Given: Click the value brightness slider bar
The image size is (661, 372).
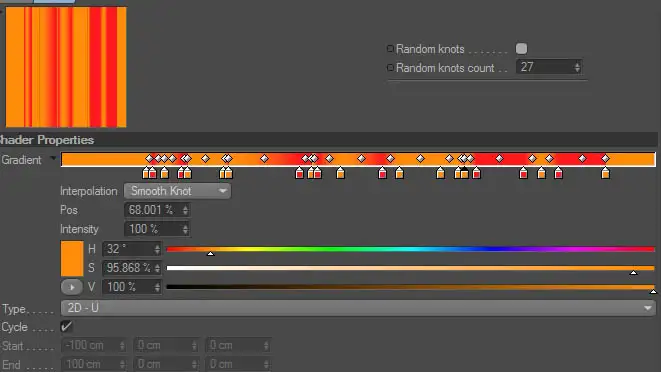Looking at the screenshot, I should click(x=410, y=287).
